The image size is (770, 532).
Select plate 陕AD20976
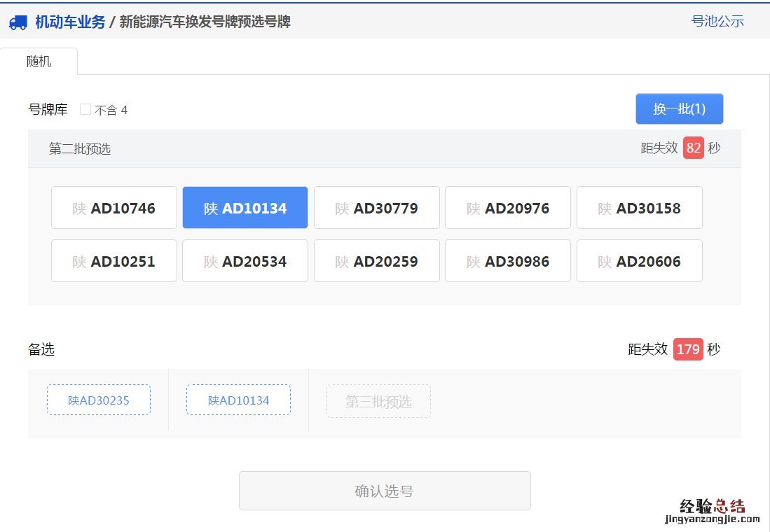coord(507,207)
